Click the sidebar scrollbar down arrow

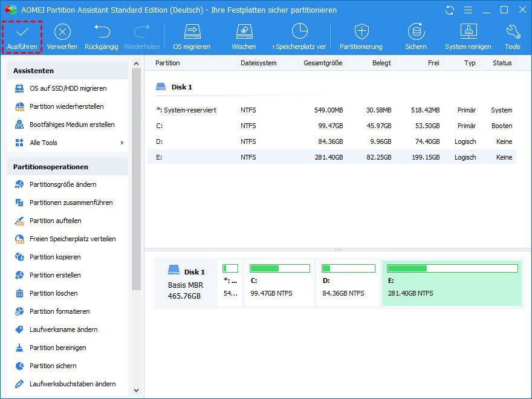click(x=136, y=391)
